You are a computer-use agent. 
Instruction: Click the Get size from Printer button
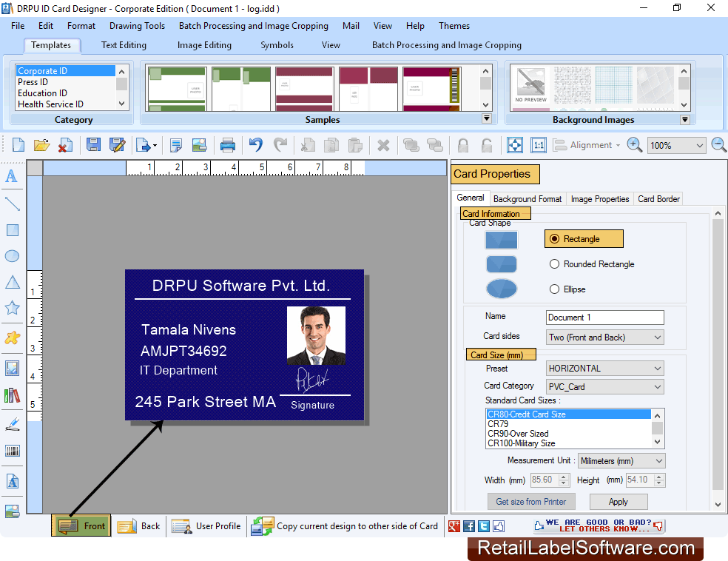coord(531,501)
